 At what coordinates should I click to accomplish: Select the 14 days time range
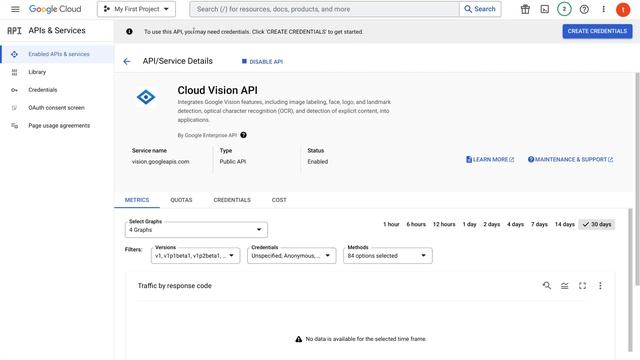(564, 224)
